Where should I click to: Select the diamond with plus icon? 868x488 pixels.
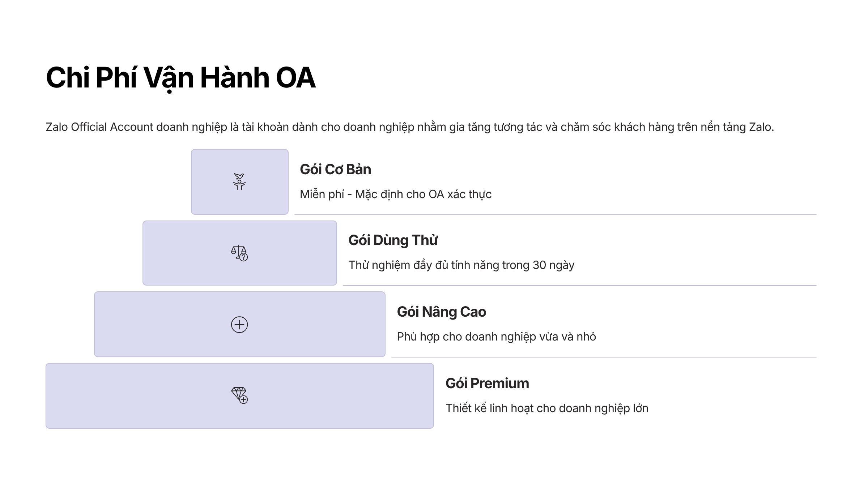(x=239, y=395)
